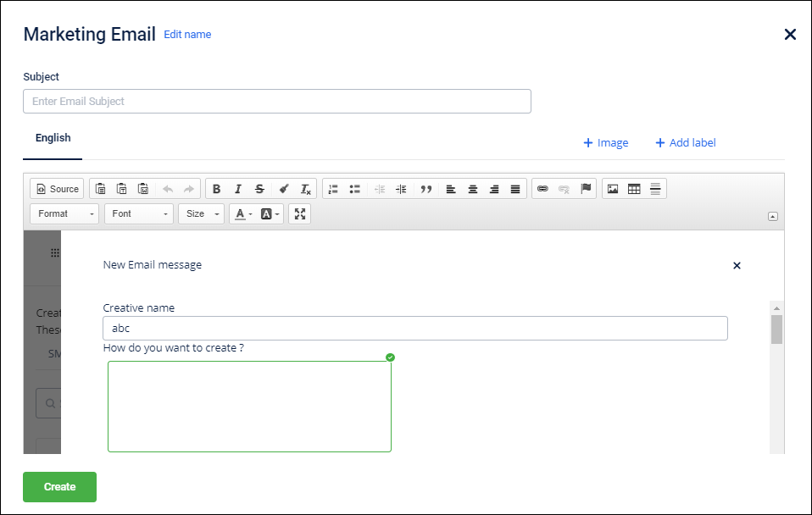The height and width of the screenshot is (515, 812).
Task: Select the green-bordered creation option box
Action: (x=249, y=407)
